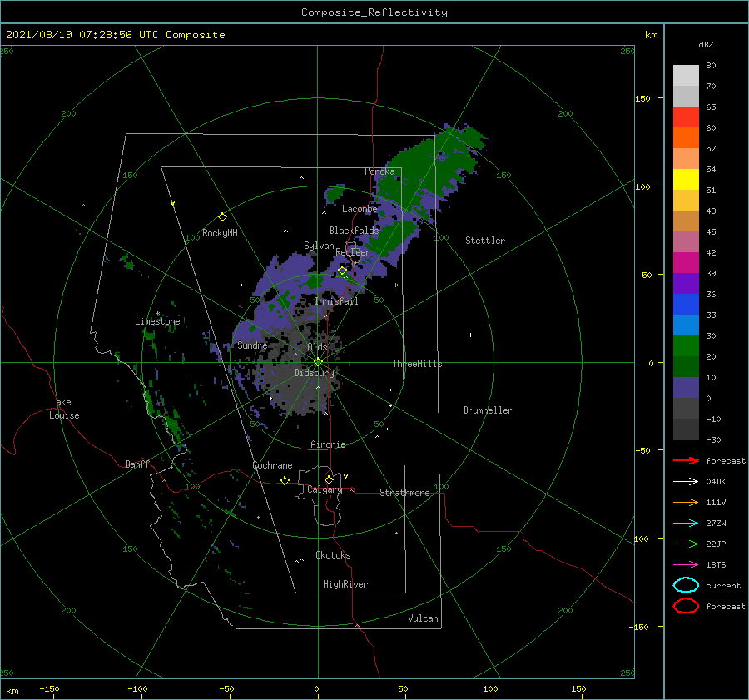
Task: Click the Lacombe label
Action: click(x=360, y=209)
